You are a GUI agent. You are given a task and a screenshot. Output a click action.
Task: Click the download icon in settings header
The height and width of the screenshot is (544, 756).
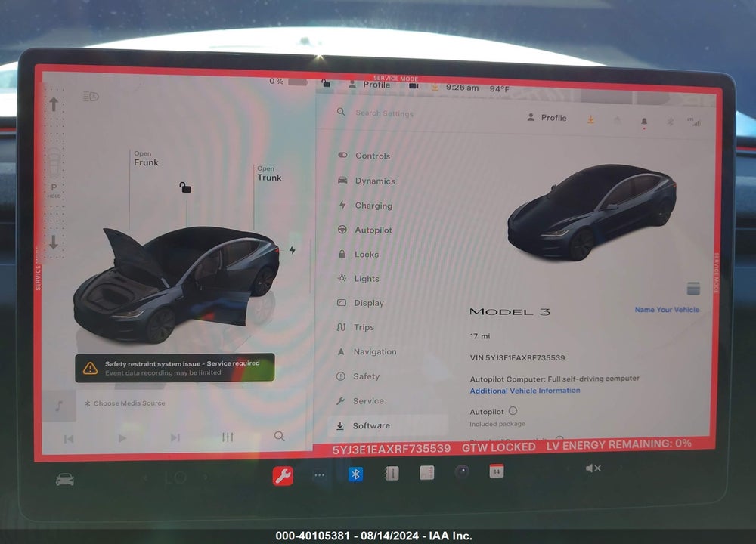click(590, 119)
